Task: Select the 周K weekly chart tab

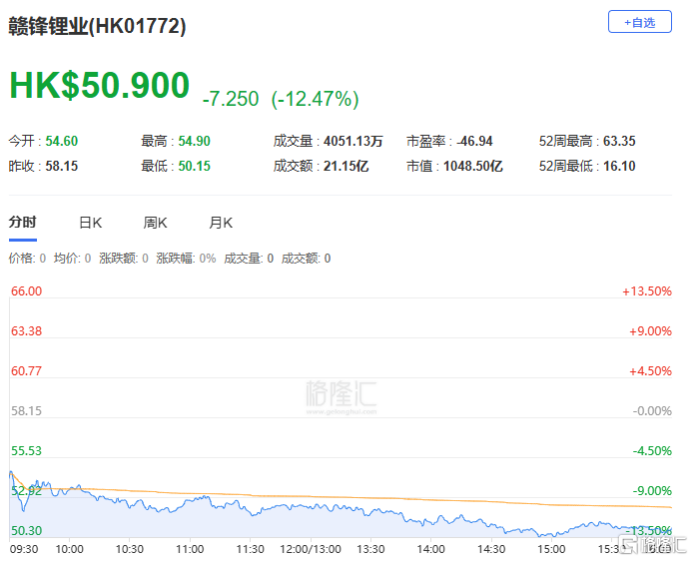Action: [x=155, y=222]
